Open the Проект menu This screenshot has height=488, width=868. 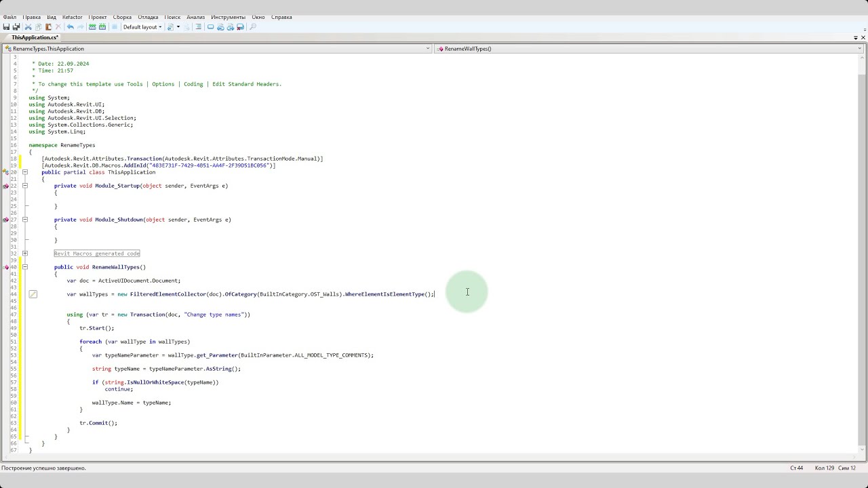(x=98, y=17)
